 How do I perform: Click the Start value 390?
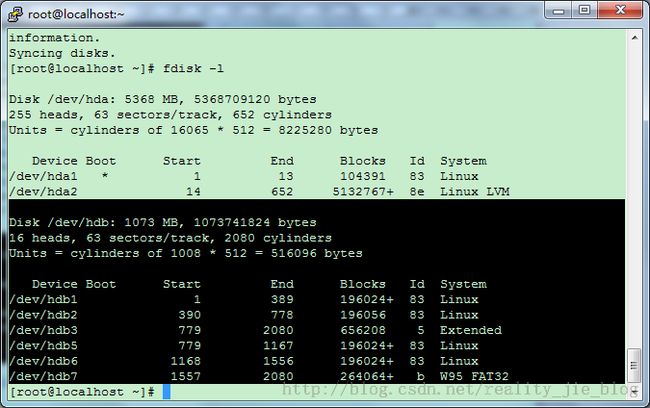pyautogui.click(x=189, y=315)
